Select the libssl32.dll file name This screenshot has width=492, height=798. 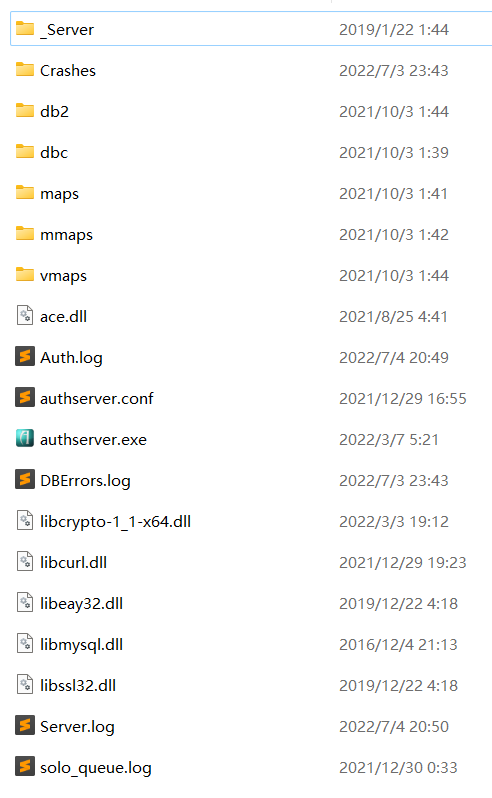tap(78, 686)
